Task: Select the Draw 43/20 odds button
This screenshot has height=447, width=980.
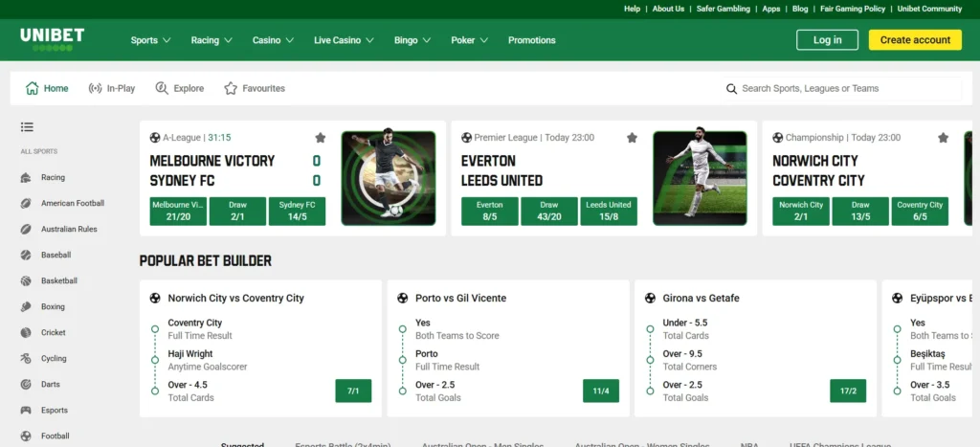Action: point(548,212)
